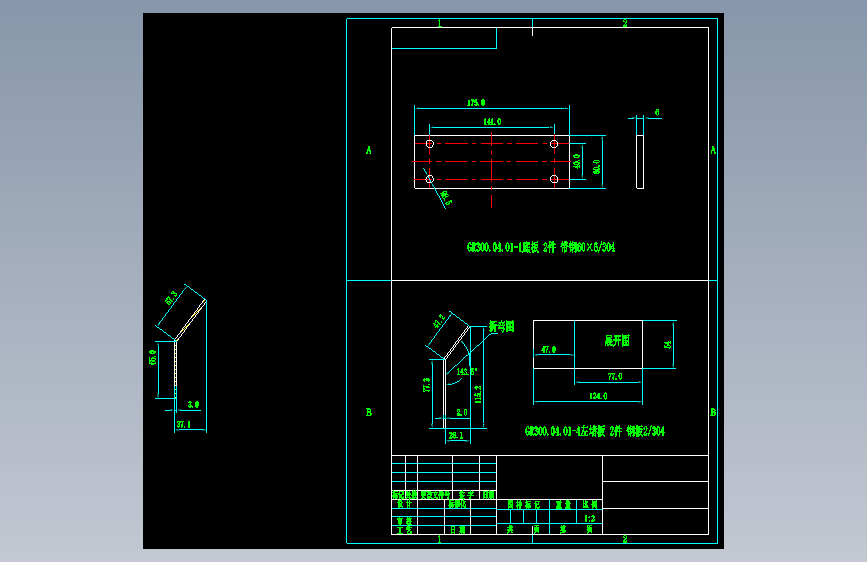Screen dimensions: 867x562
Task: Pick the lower-right hole circle on base plate
Action: point(554,179)
